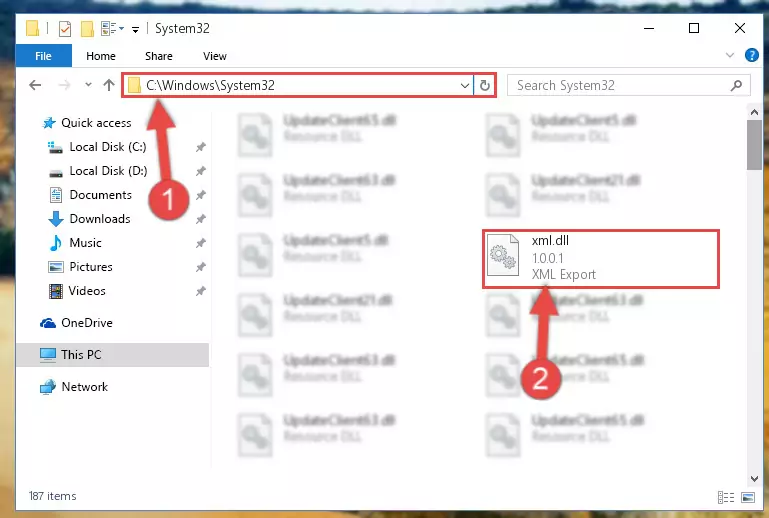
Task: Click the pin icon beside Local Disk (D:)
Action: point(201,171)
